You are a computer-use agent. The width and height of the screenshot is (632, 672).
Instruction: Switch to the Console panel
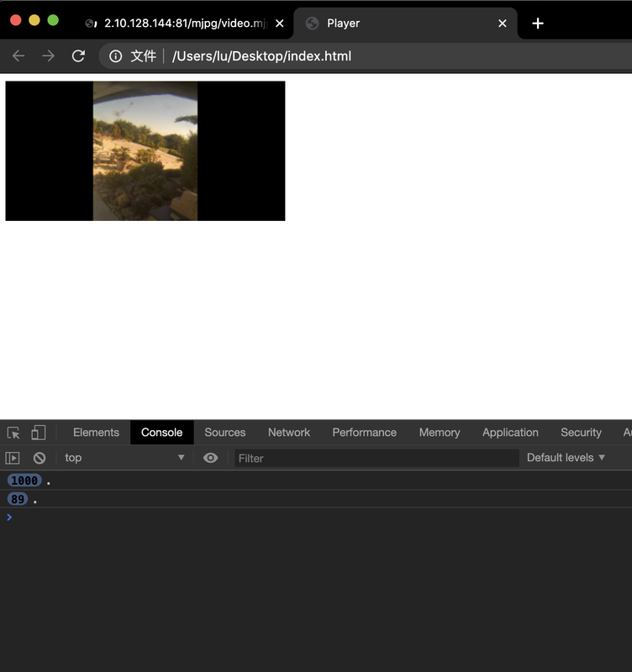coord(161,433)
